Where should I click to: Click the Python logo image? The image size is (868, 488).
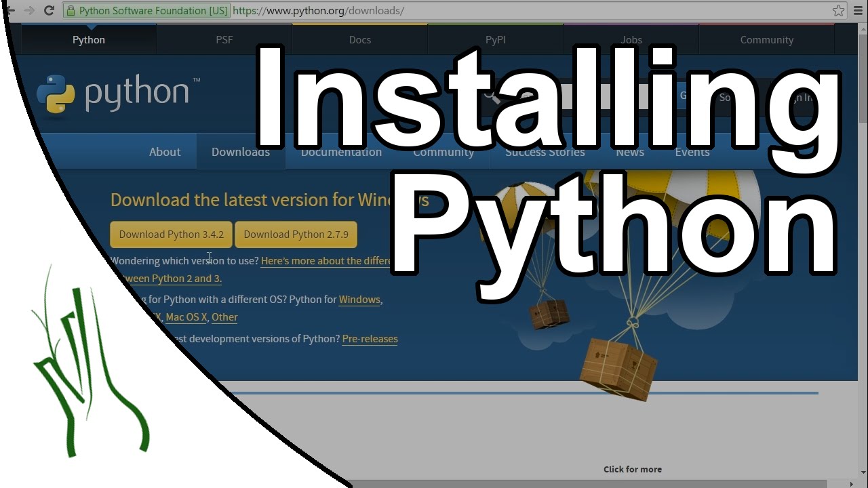(x=119, y=94)
